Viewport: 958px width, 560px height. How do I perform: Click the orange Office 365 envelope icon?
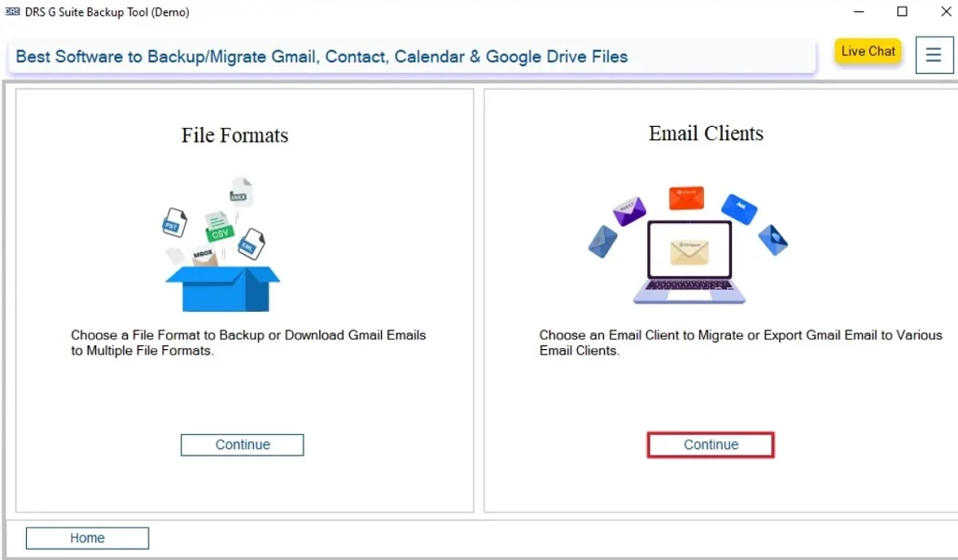coord(686,197)
